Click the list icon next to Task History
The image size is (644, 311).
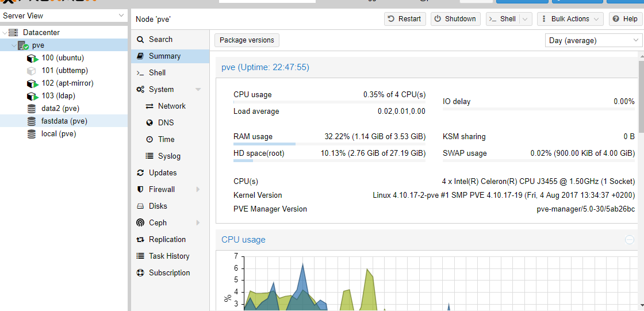pyautogui.click(x=140, y=256)
